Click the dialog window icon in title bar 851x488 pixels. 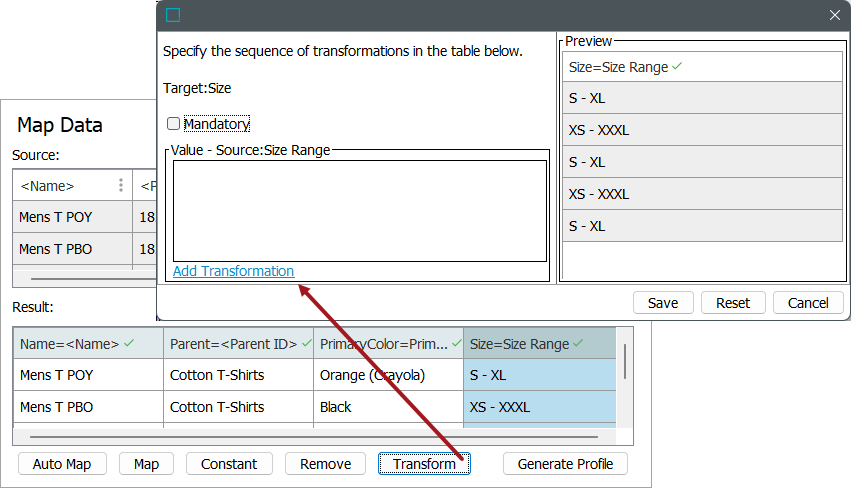[173, 15]
